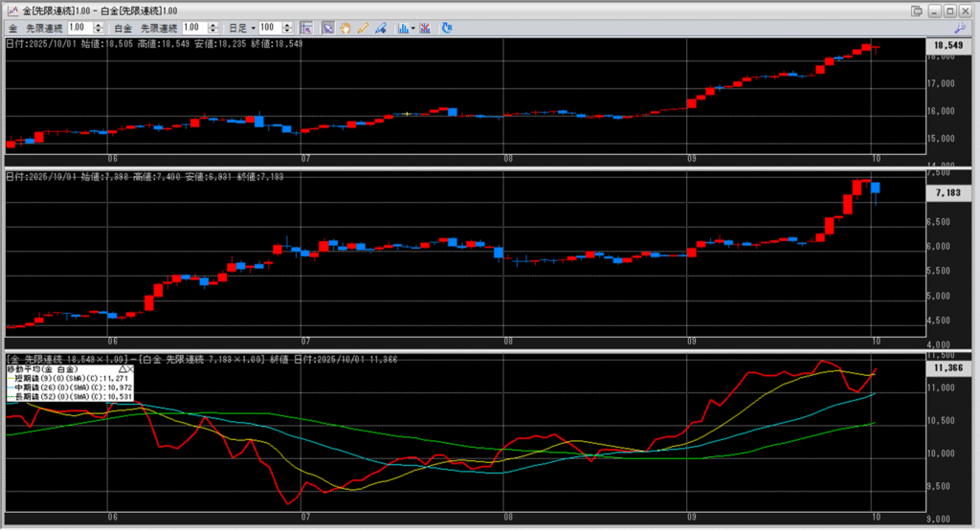Click the 金 symbol label in toolbar

[x=13, y=28]
